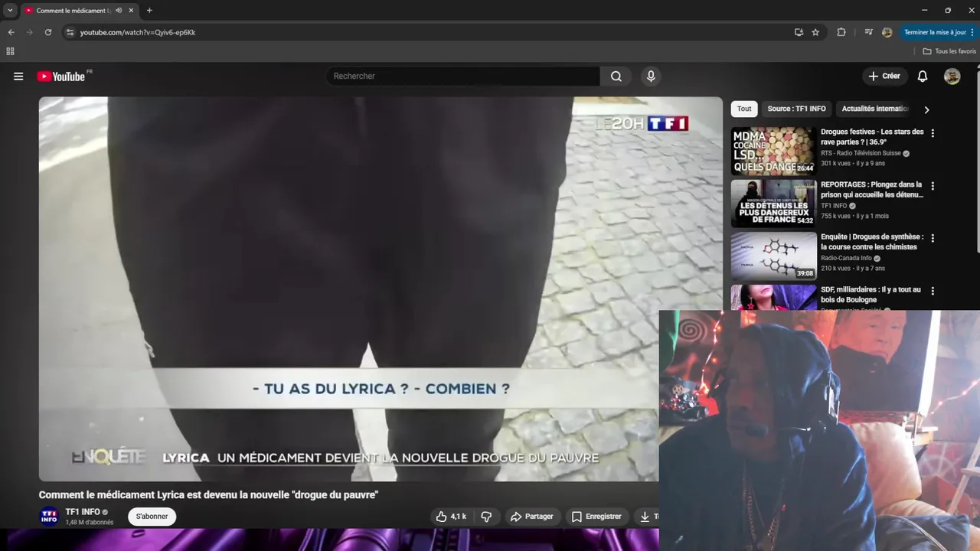Viewport: 980px width, 551px height.
Task: Open options for 'REPORTAGES : Plongez' video
Action: pos(933,186)
